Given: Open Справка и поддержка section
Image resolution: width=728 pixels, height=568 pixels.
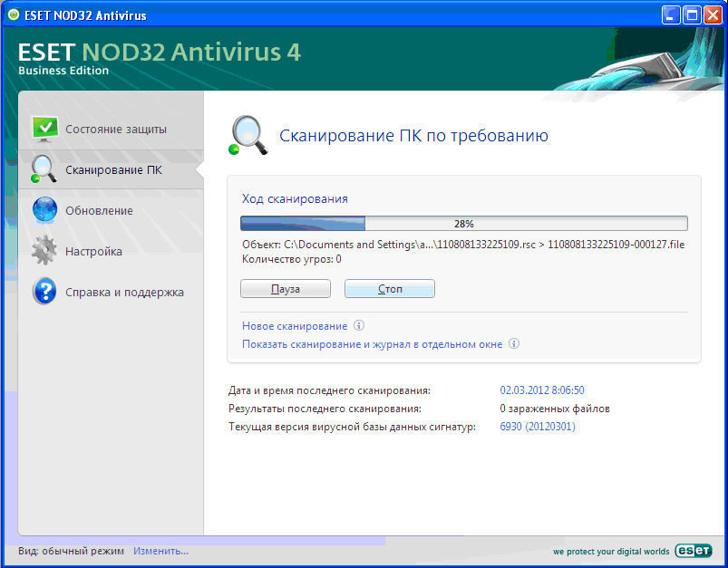Looking at the screenshot, I should coord(124,293).
